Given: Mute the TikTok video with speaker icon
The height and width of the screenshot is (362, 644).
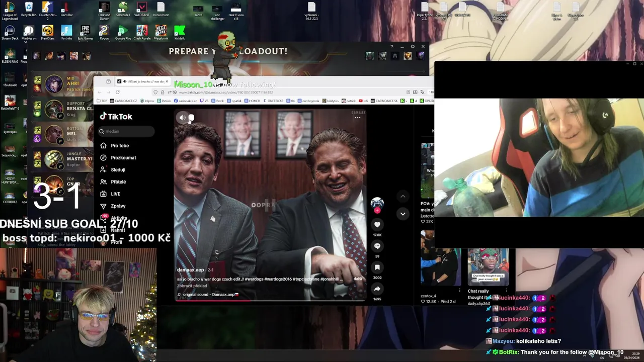Looking at the screenshot, I should 182,118.
